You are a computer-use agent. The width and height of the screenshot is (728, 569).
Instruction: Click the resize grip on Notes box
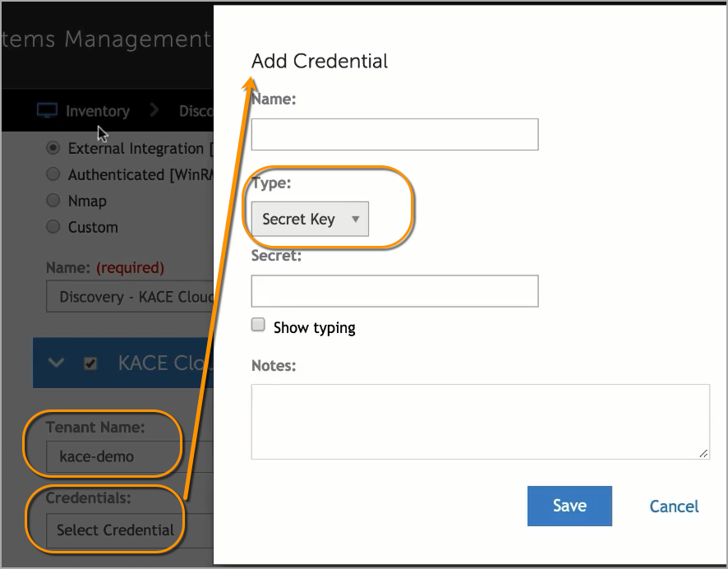[x=703, y=452]
